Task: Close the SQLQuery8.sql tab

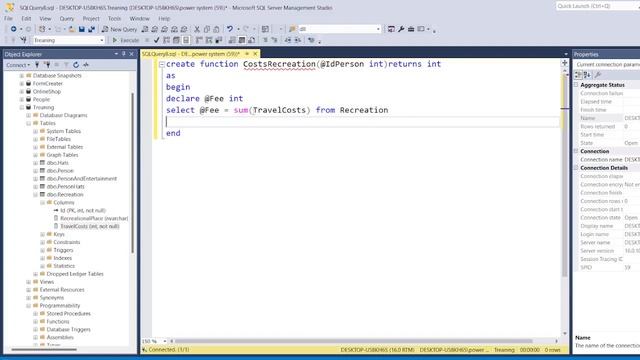Action: [255, 54]
